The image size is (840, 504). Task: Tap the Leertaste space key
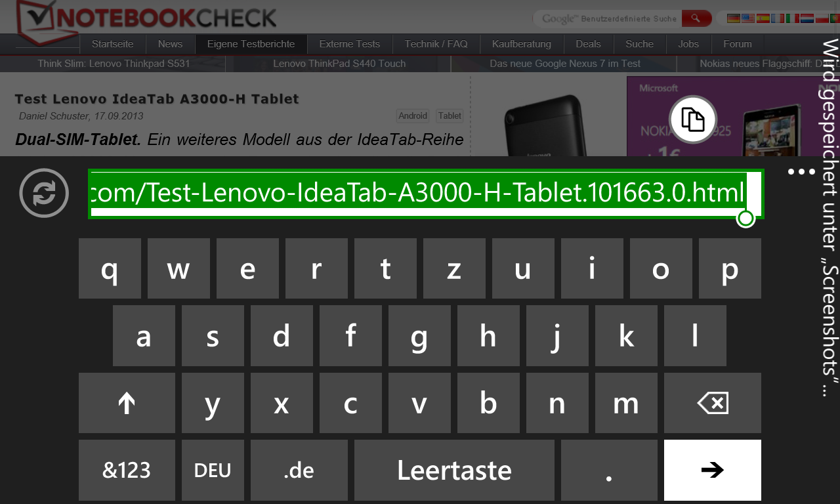[x=454, y=470]
